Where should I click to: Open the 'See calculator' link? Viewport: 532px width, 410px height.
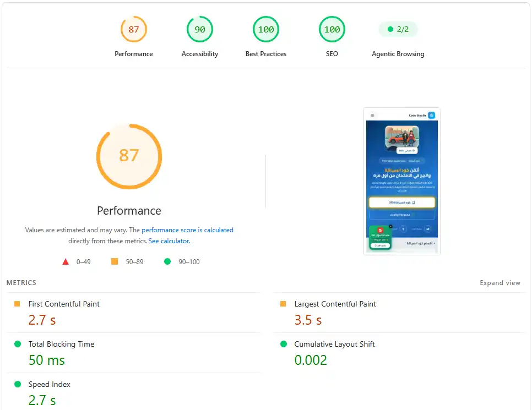coord(169,241)
